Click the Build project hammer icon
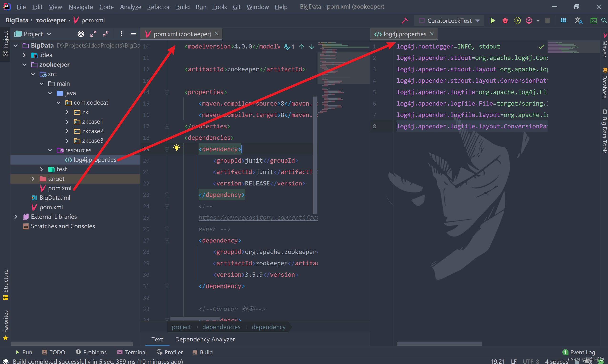 click(404, 21)
